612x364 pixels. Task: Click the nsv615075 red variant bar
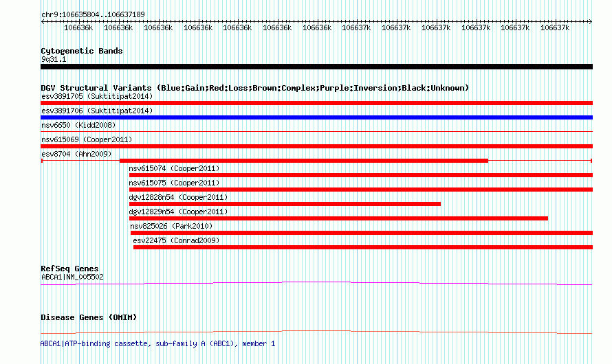point(361,190)
